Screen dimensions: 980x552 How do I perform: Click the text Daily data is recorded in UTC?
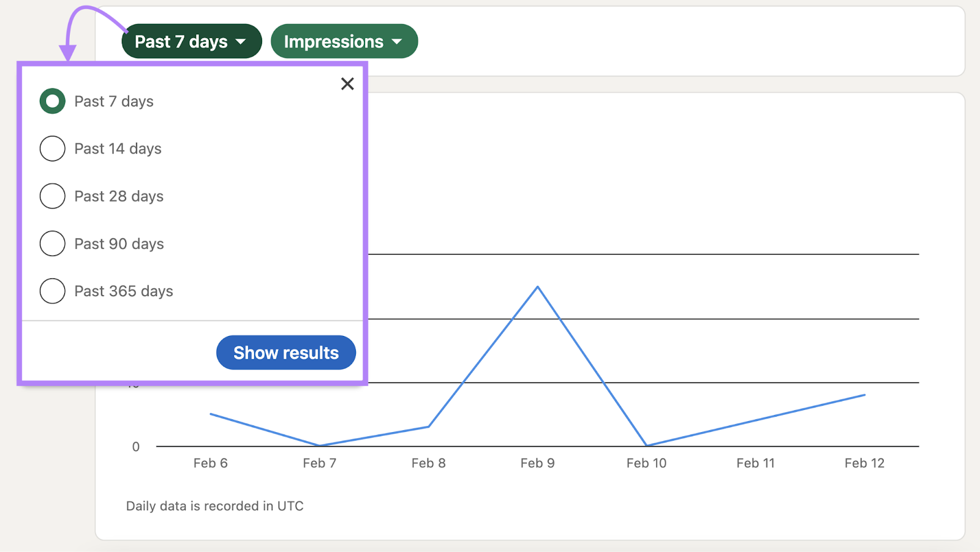[214, 506]
